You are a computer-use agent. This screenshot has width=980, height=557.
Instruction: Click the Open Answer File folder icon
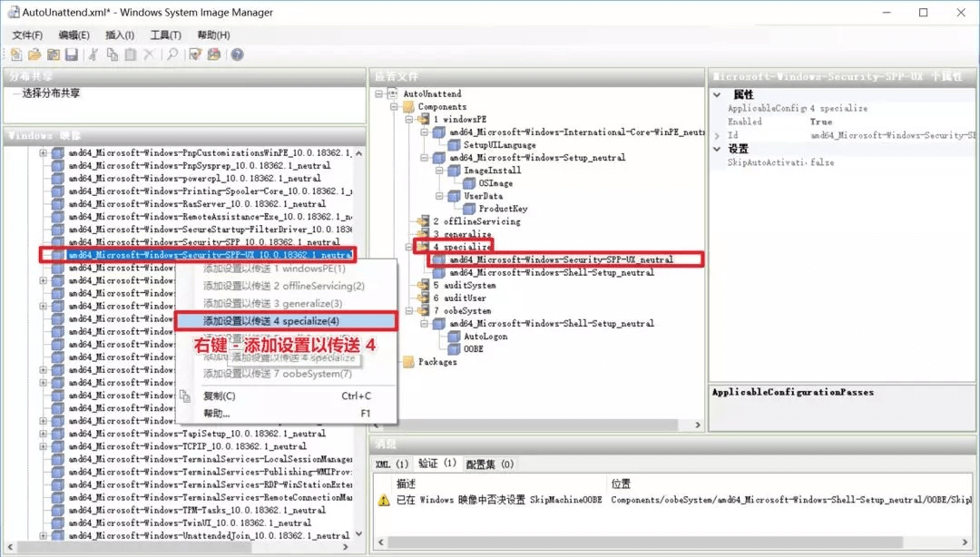34,55
